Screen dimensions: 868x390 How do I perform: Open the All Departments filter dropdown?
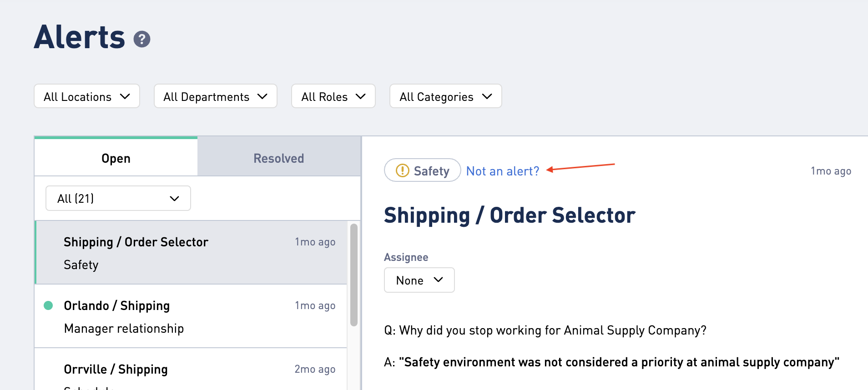216,96
